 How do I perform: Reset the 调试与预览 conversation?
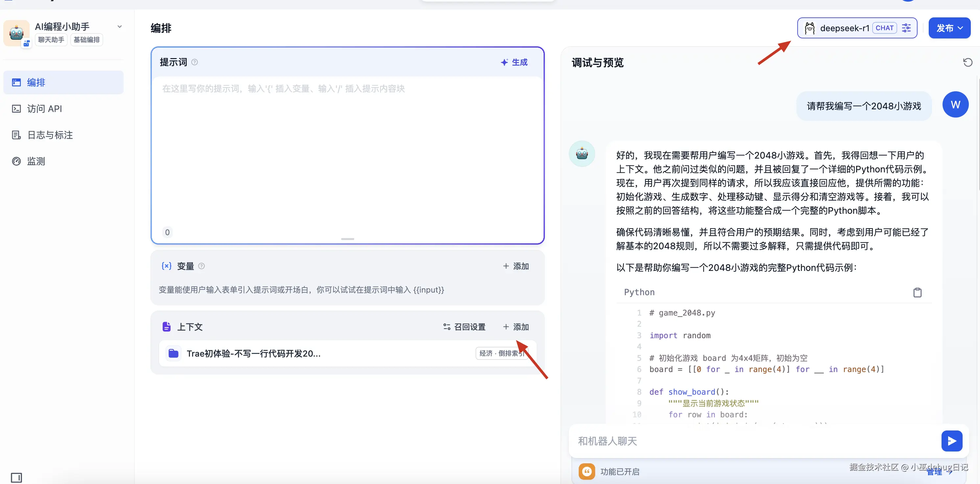tap(968, 62)
